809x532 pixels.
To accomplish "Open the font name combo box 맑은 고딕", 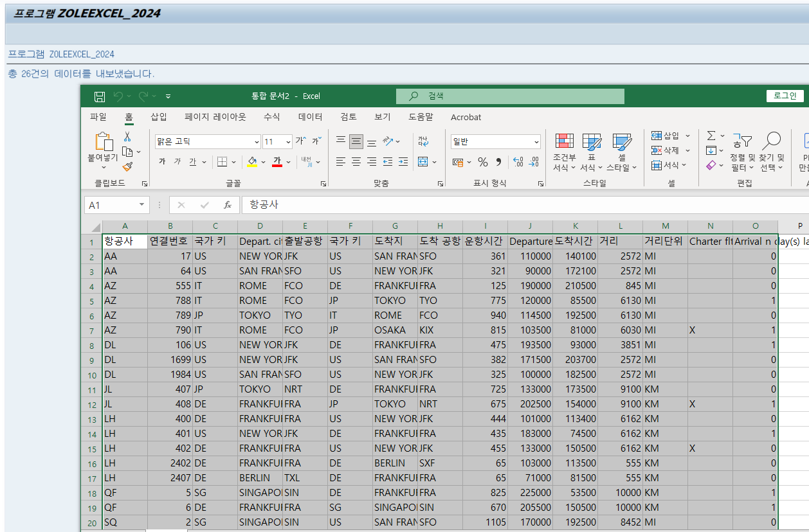I will (x=208, y=141).
